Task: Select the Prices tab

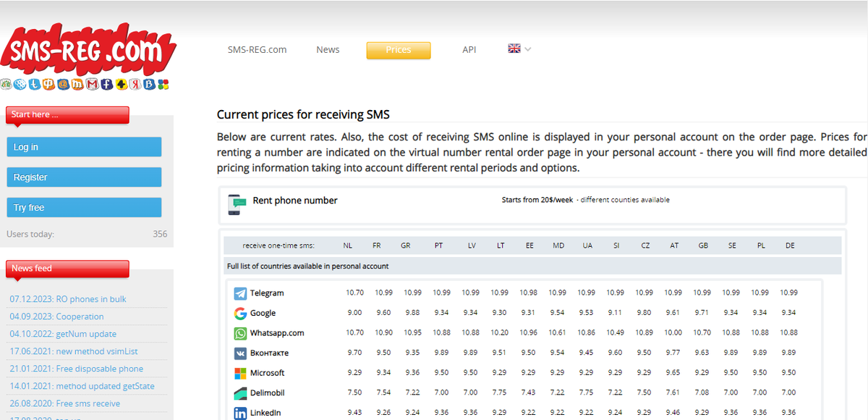Action: (399, 50)
